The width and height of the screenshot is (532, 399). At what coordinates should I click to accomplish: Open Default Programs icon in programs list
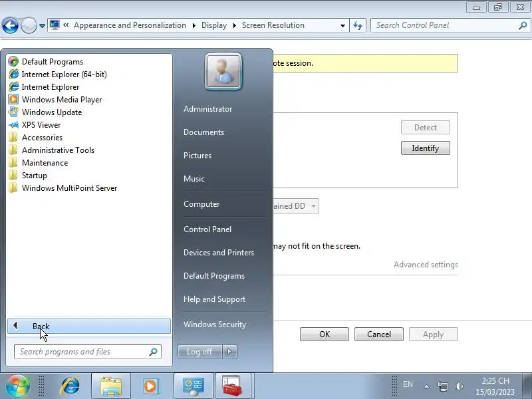(x=13, y=61)
